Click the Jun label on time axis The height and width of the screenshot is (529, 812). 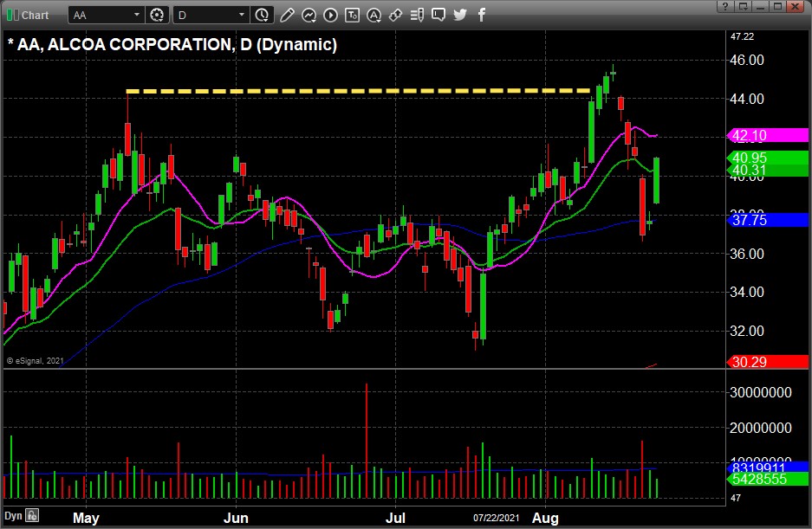pos(236,518)
